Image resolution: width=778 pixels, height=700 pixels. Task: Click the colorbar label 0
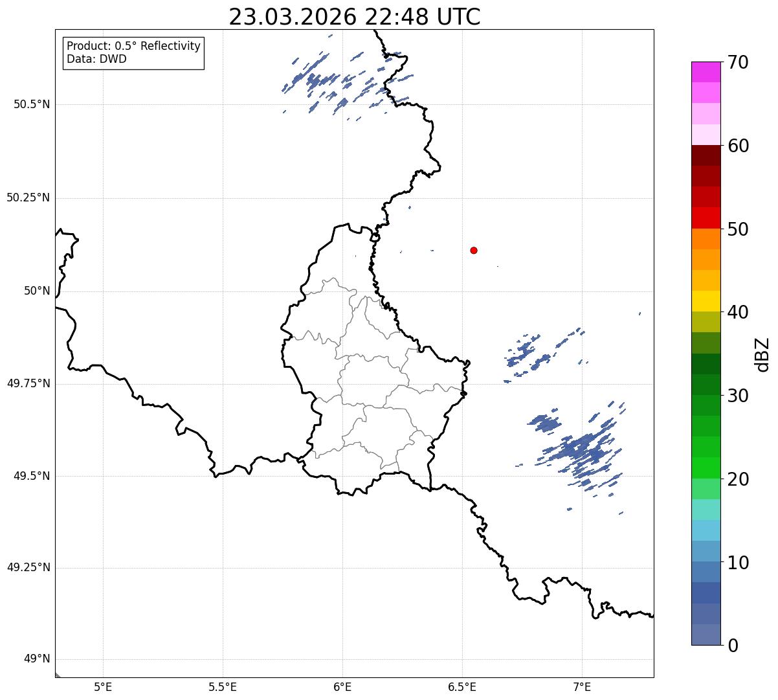(x=733, y=646)
